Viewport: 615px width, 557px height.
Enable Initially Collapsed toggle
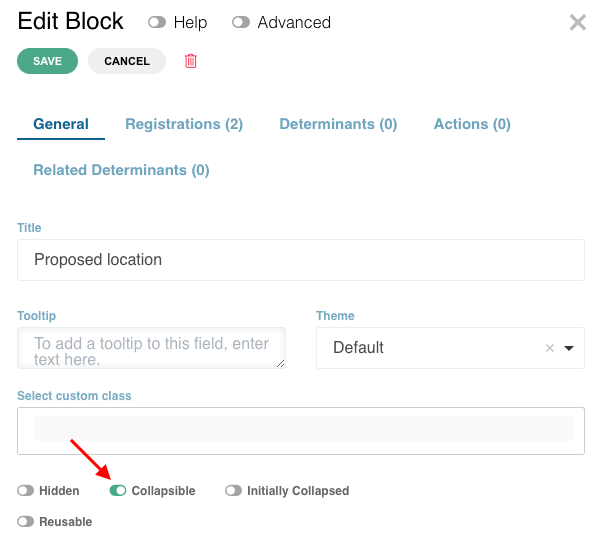233,490
